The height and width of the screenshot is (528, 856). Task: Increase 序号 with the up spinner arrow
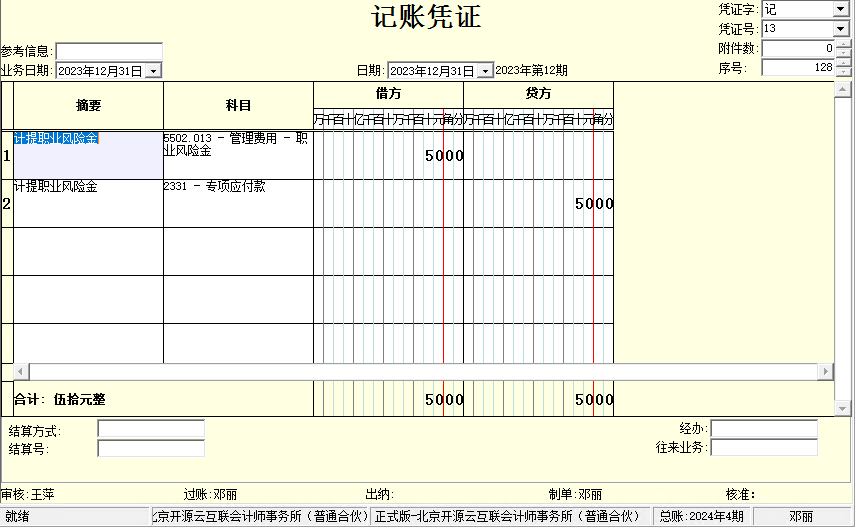(842, 63)
